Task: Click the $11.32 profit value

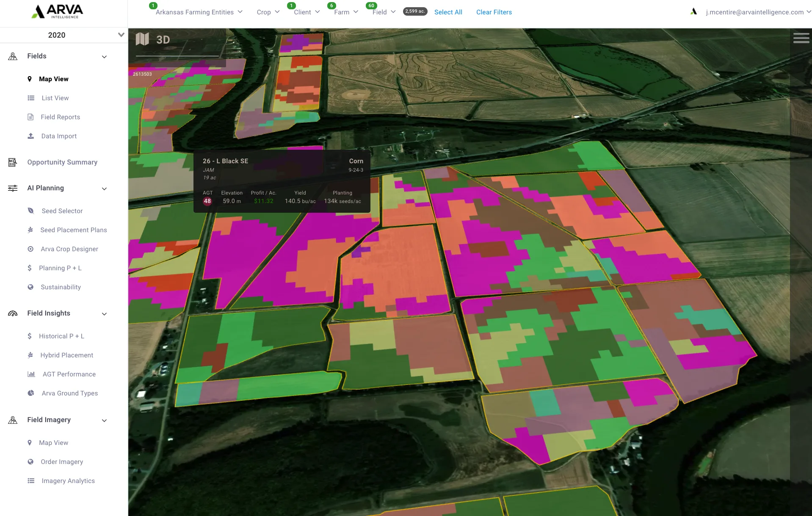Action: 264,201
